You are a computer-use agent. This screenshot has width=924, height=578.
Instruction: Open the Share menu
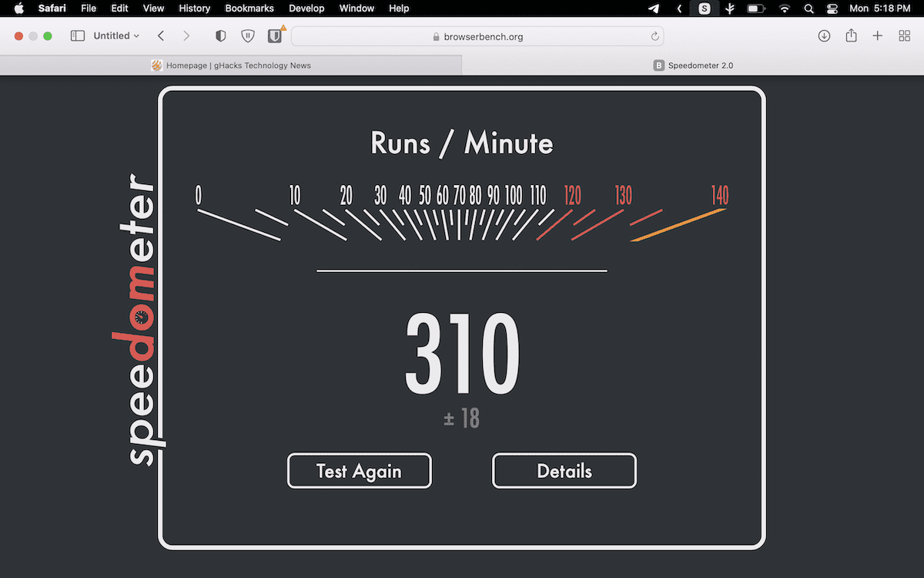pos(851,35)
